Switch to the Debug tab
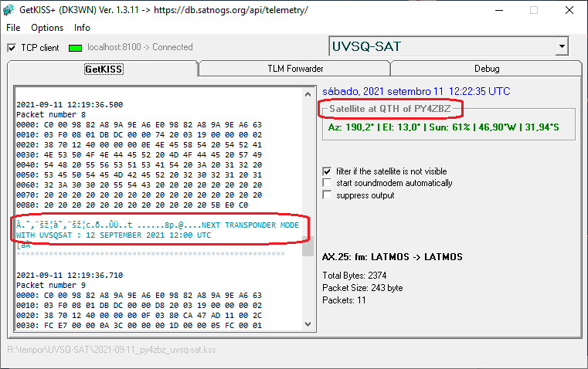The width and height of the screenshot is (588, 369). [x=487, y=69]
